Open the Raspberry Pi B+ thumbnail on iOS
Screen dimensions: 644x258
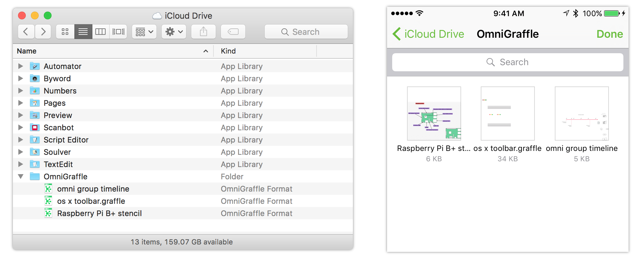pyautogui.click(x=434, y=114)
